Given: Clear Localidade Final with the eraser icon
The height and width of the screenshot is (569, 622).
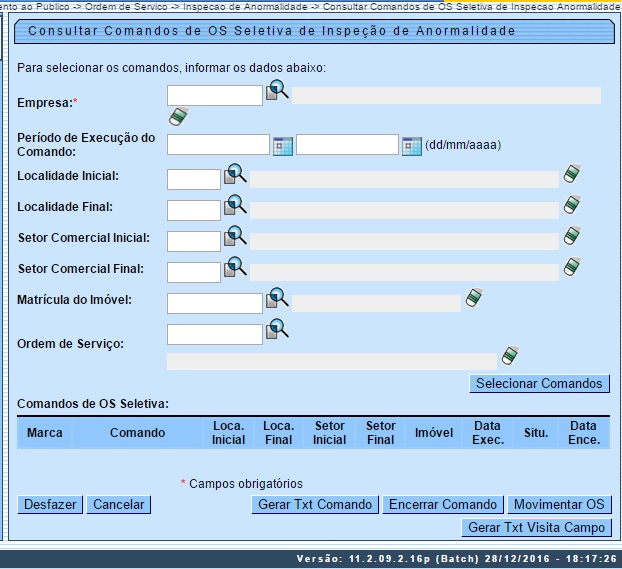Looking at the screenshot, I should point(572,205).
